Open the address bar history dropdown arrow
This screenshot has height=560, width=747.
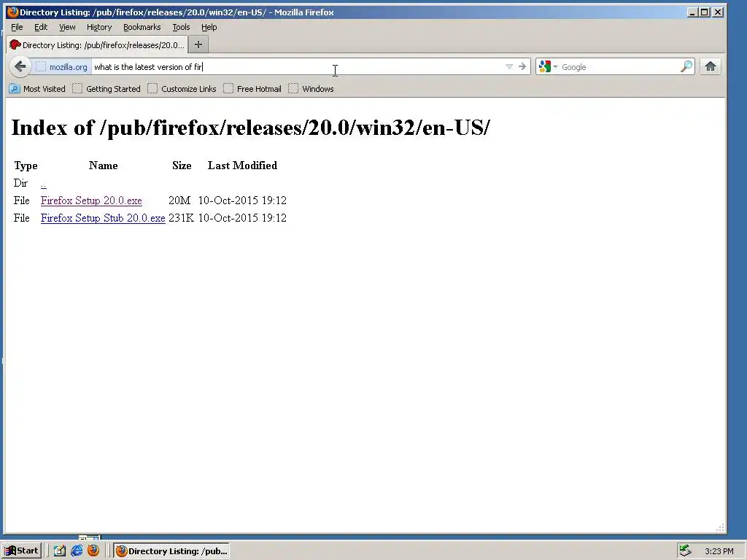[509, 66]
